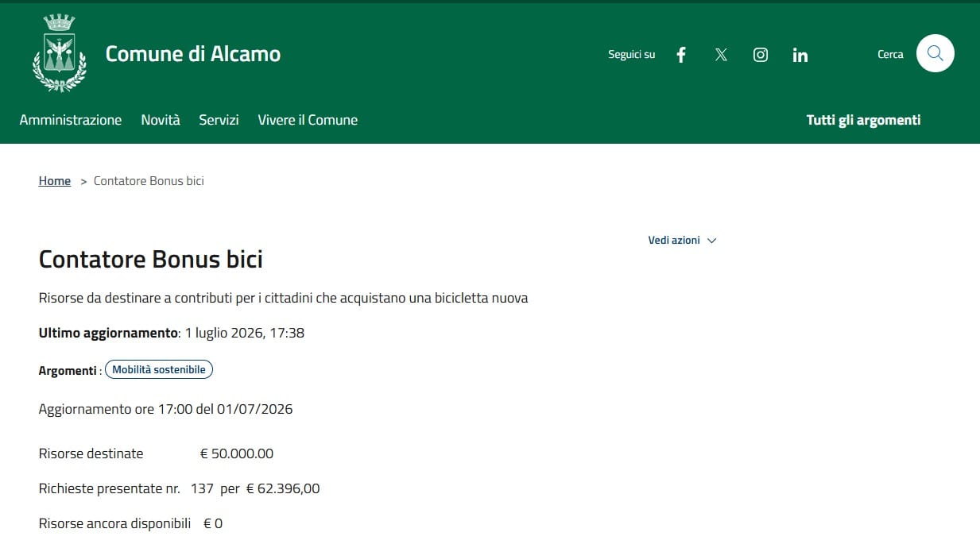
Task: Open the LinkedIn icon link
Action: (x=800, y=55)
